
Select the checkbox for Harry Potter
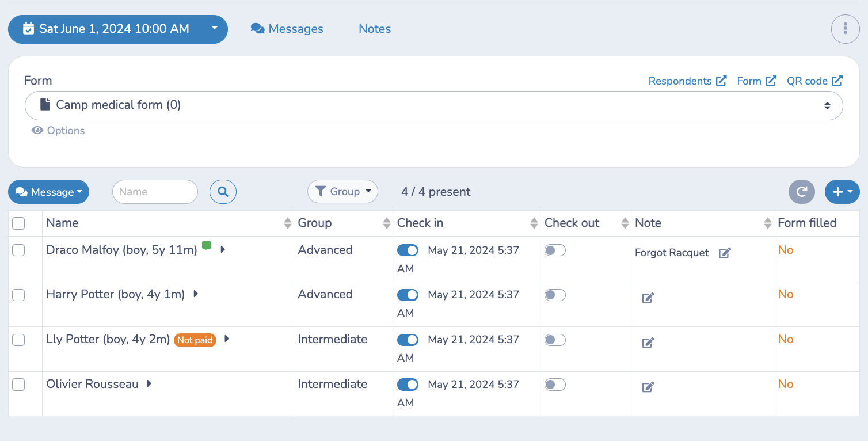click(x=18, y=295)
